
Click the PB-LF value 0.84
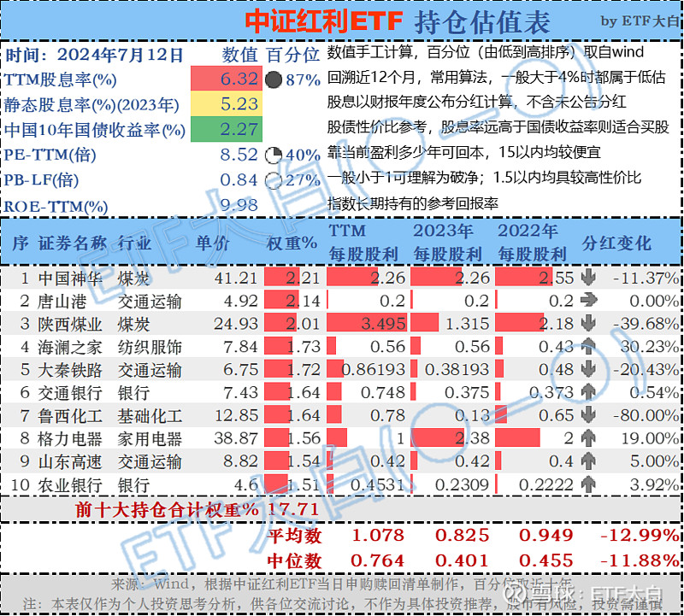239,179
